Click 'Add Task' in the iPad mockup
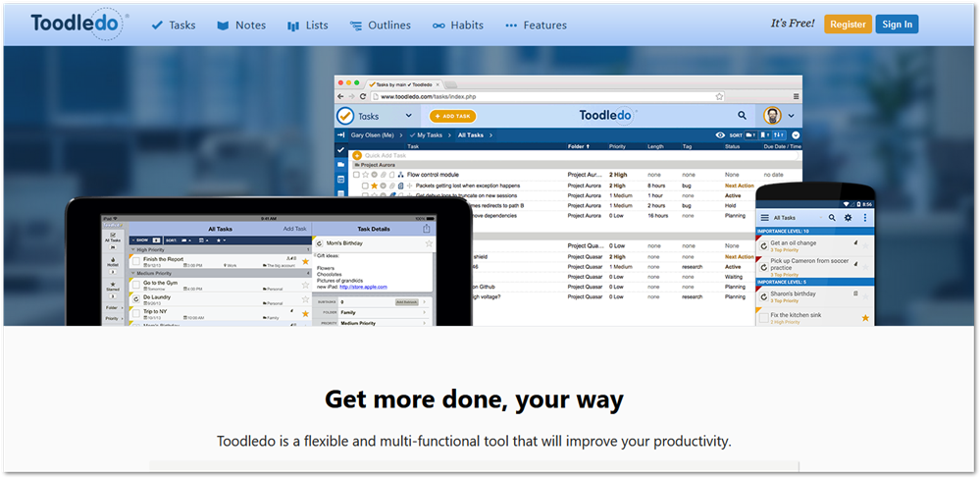980x478 pixels. tap(295, 229)
